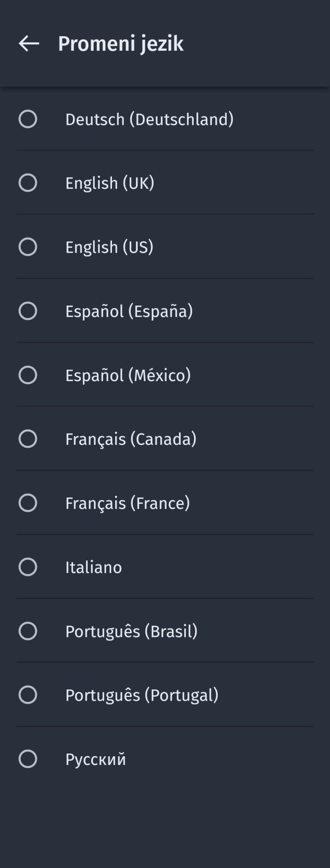Tap the back arrow icon
330x868 pixels.
point(29,44)
